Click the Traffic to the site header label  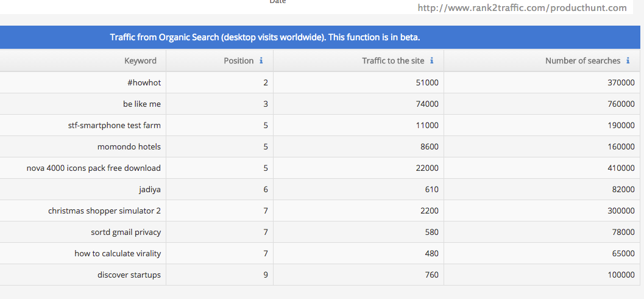tap(393, 61)
